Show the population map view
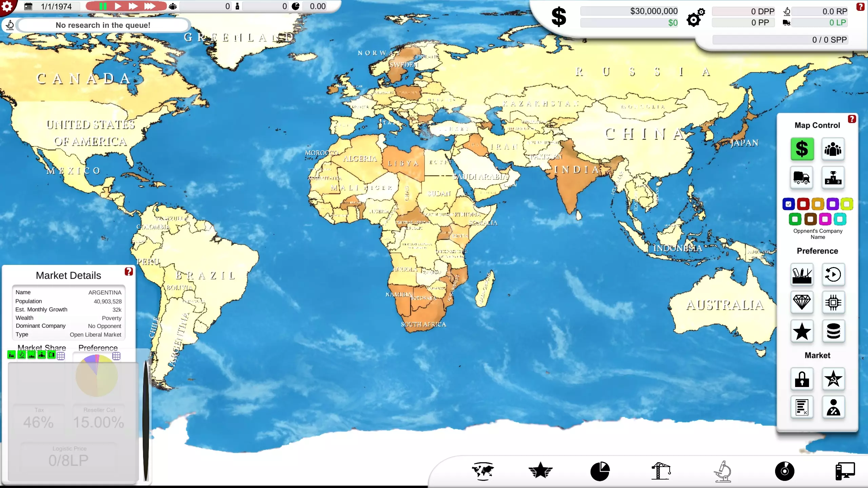 pos(833,149)
